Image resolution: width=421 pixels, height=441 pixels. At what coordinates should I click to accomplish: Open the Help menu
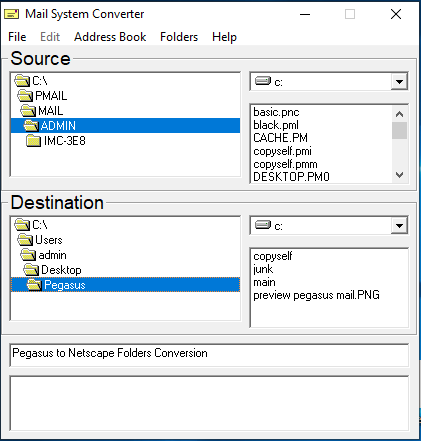coord(224,37)
